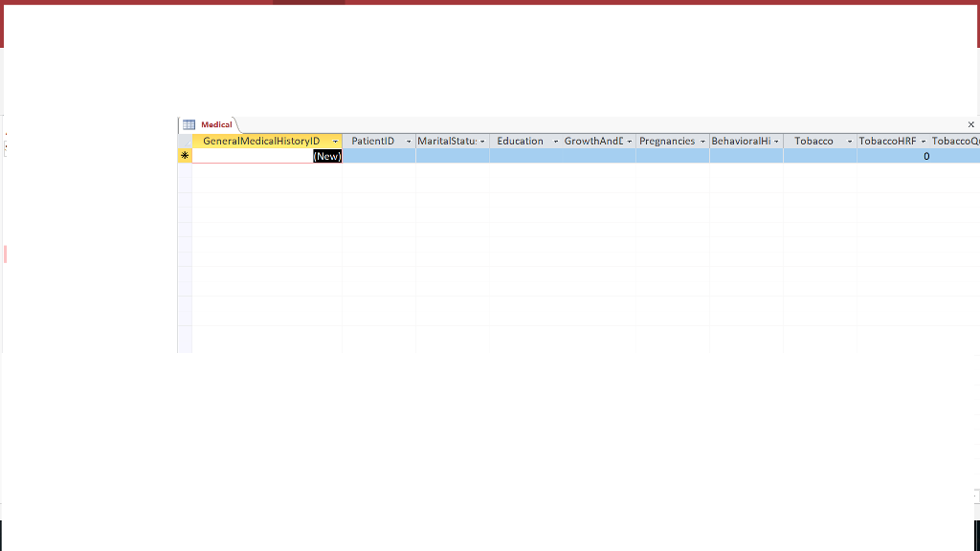Switch to the Medical table tab

216,124
